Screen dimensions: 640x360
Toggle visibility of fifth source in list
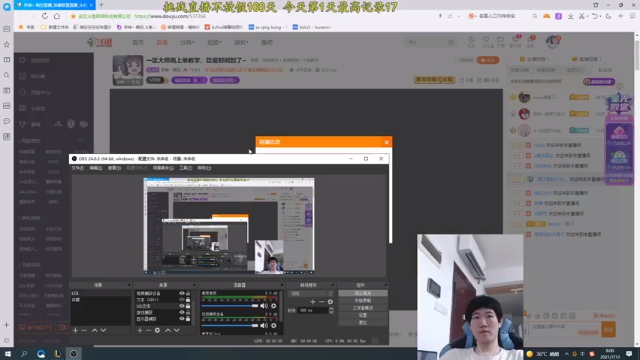[x=182, y=319]
